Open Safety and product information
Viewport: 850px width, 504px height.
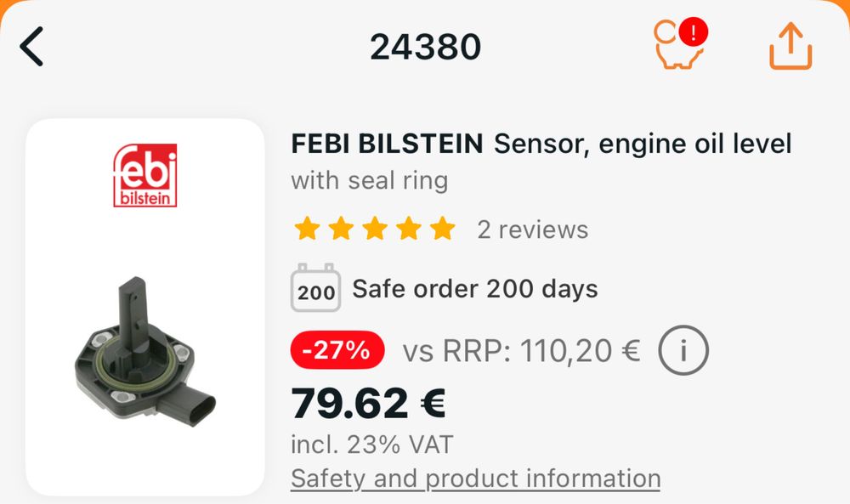point(475,479)
